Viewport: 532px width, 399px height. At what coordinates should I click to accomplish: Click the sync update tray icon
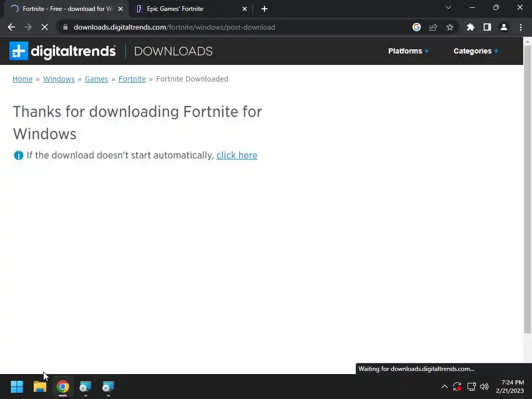[x=457, y=387]
